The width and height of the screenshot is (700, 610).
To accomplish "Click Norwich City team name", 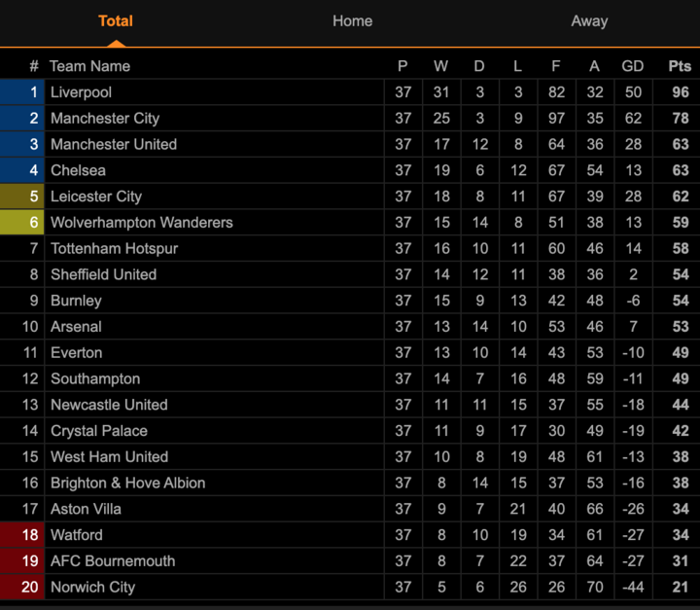I will pos(93,587).
